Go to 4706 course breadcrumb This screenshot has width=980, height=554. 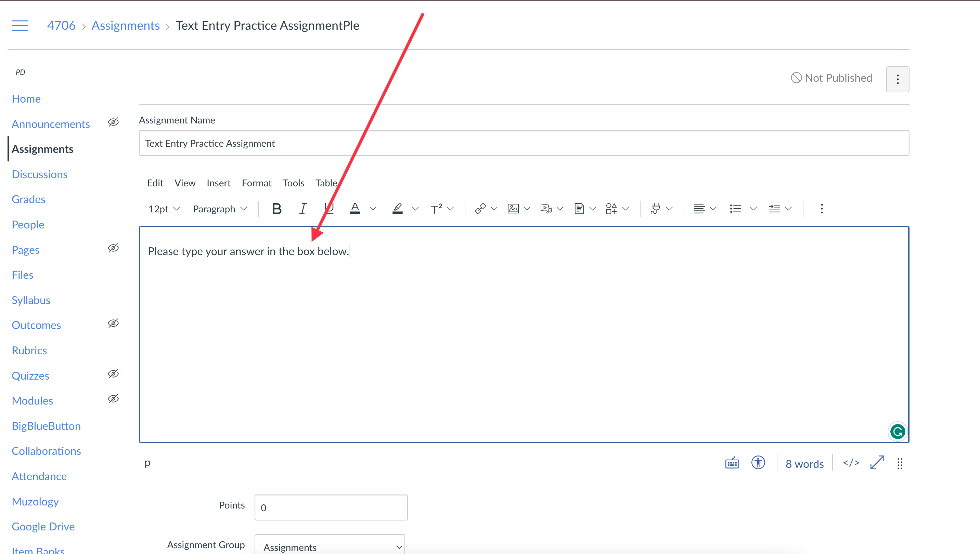pos(61,26)
